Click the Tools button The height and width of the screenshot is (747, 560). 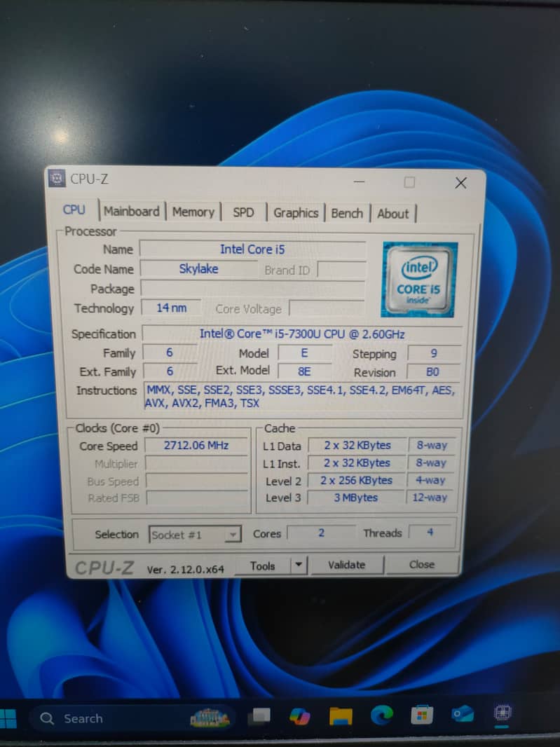coord(262,566)
